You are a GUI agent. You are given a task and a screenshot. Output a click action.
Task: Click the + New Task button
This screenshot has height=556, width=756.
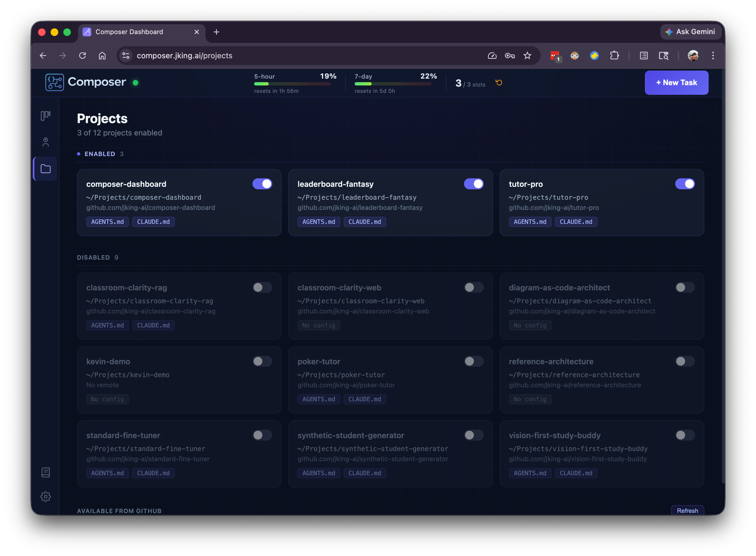(676, 82)
